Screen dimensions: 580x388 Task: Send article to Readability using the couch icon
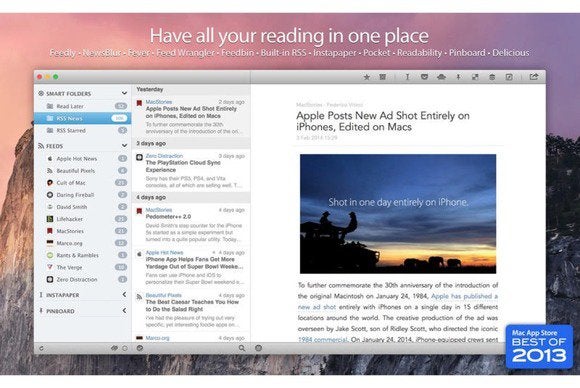click(441, 77)
